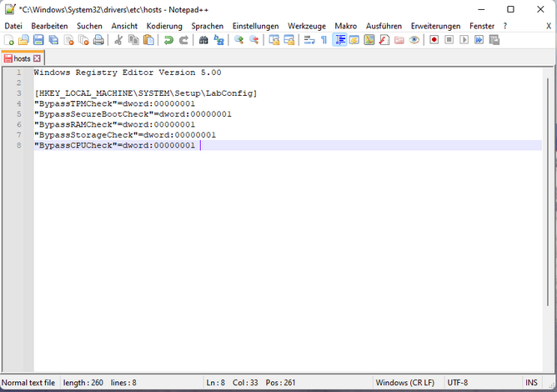Screen dimensions: 557x392
Task: Click Windows (CR LF) line ending indicator
Action: (x=405, y=382)
